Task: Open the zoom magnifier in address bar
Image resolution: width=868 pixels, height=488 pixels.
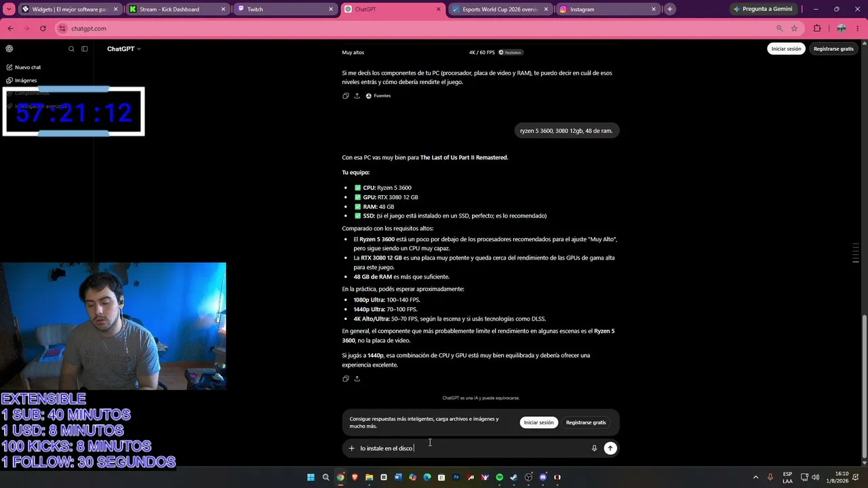Action: [780, 28]
